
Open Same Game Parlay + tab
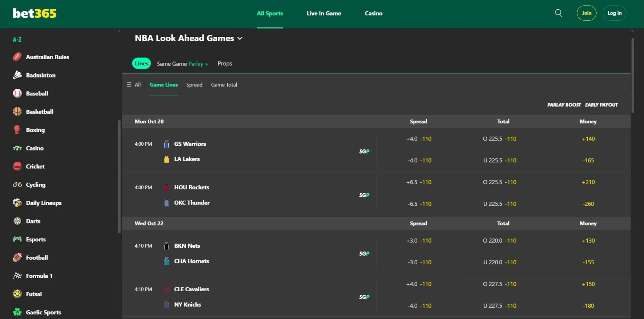[183, 64]
